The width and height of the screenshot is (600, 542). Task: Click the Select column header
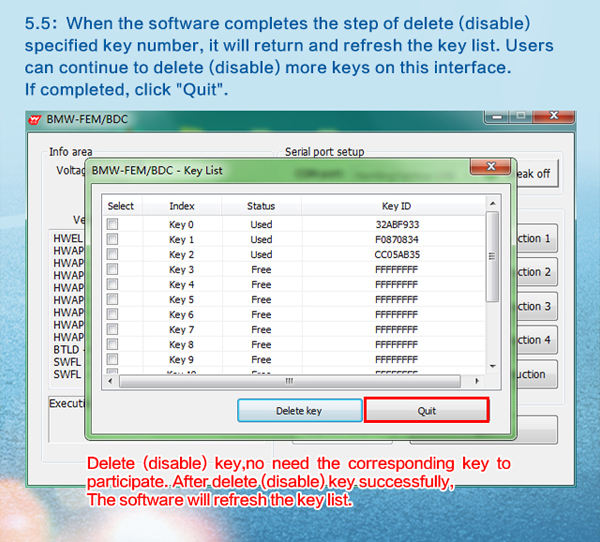coord(121,206)
